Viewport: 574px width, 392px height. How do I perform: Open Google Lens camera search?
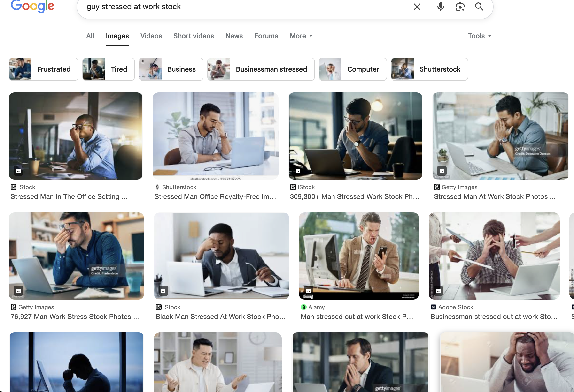(x=460, y=7)
